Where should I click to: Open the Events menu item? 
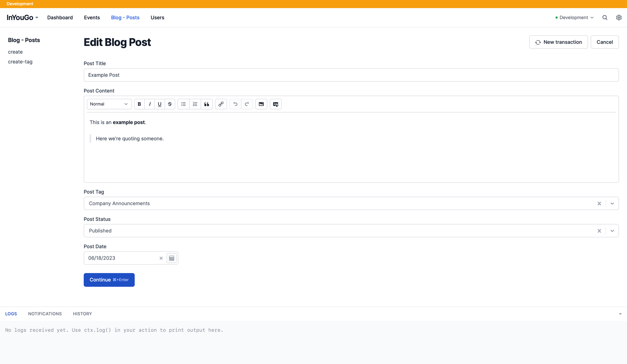pos(92,18)
